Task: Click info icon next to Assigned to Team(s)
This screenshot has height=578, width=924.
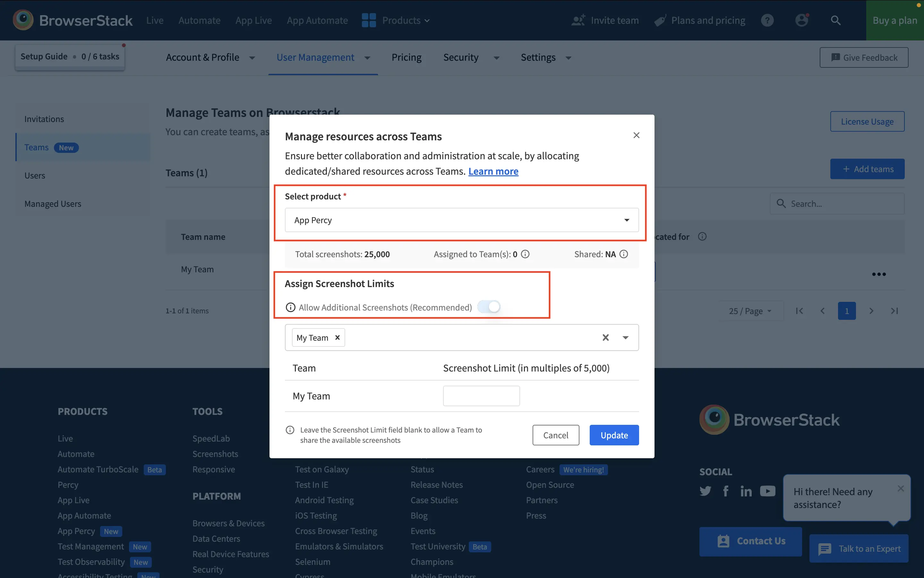Action: pos(526,254)
